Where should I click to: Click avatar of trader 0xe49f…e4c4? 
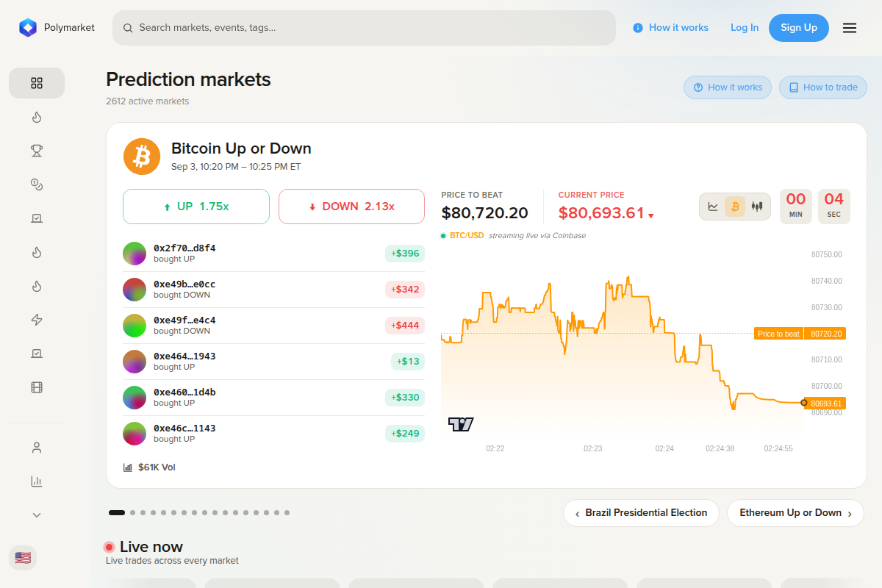pyautogui.click(x=135, y=326)
